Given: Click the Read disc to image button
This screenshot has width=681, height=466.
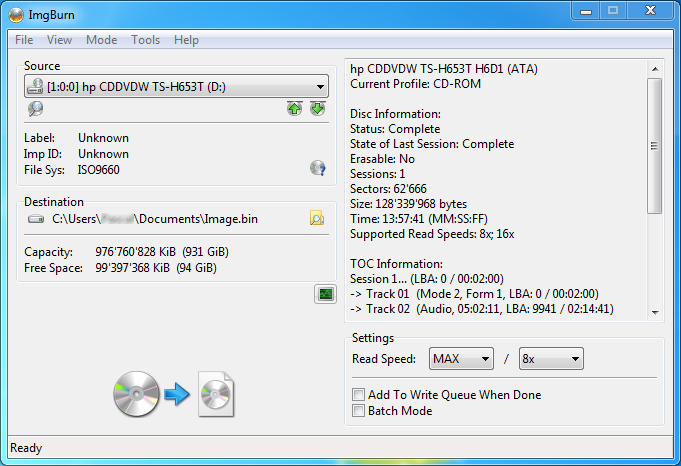Looking at the screenshot, I should (173, 394).
